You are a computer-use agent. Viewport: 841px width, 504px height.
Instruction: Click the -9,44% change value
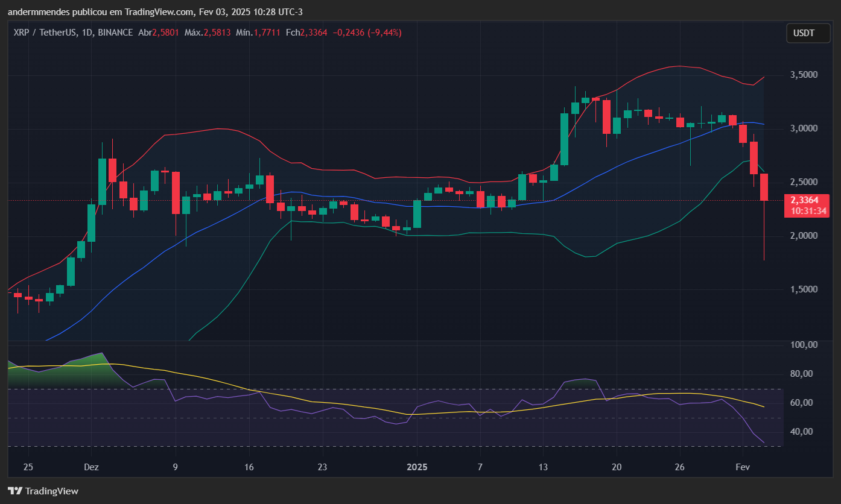click(x=386, y=33)
